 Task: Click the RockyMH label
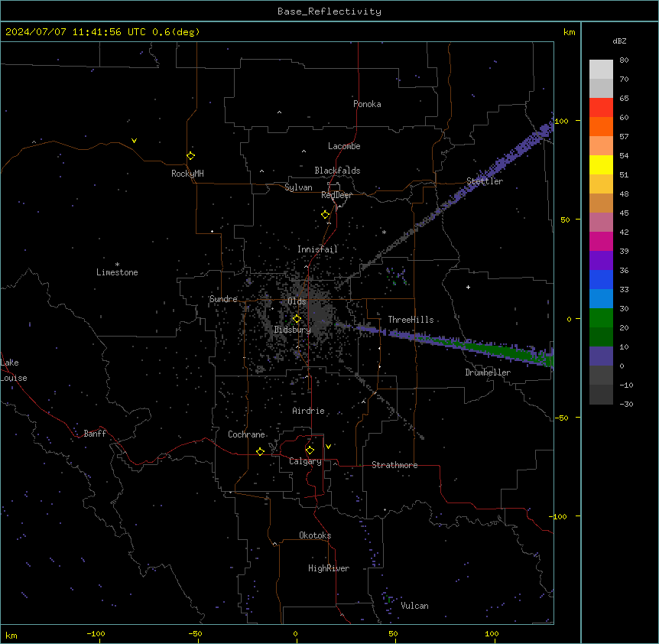coord(187,174)
